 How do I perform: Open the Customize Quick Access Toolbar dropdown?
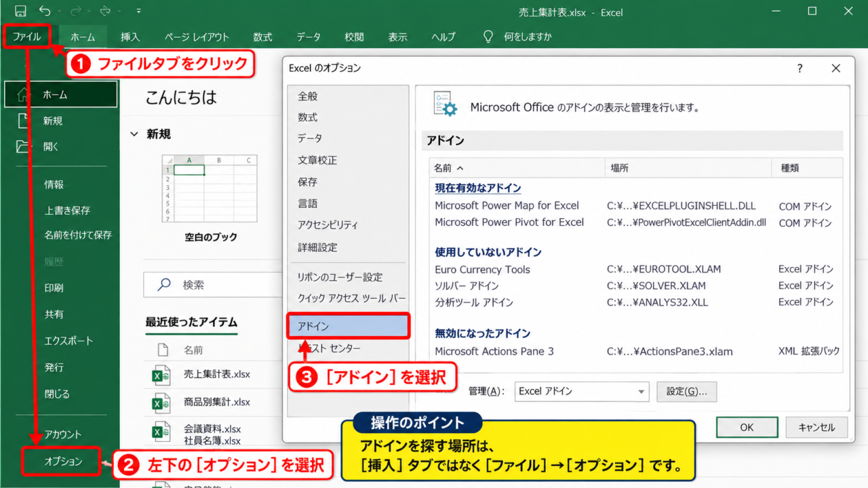coord(138,12)
